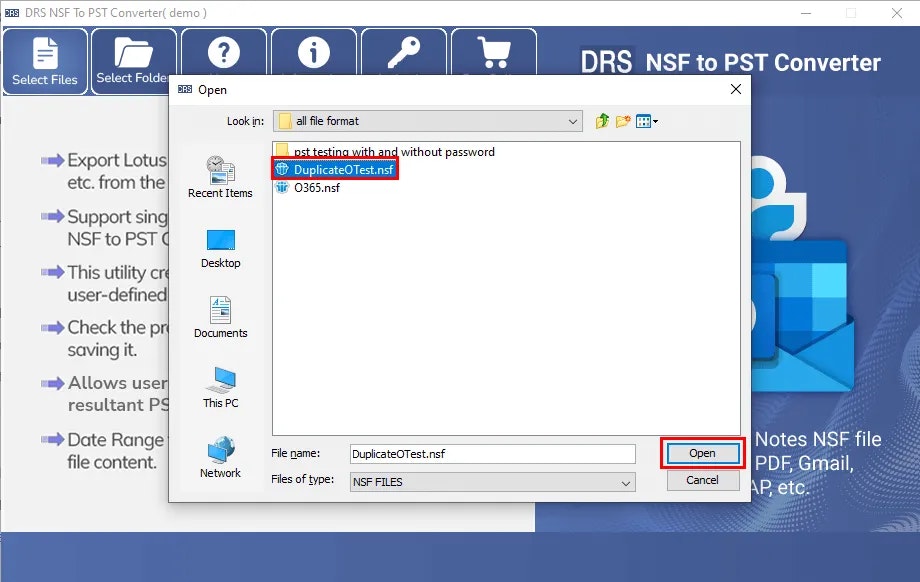Click the shopping cart buy icon

click(493, 52)
